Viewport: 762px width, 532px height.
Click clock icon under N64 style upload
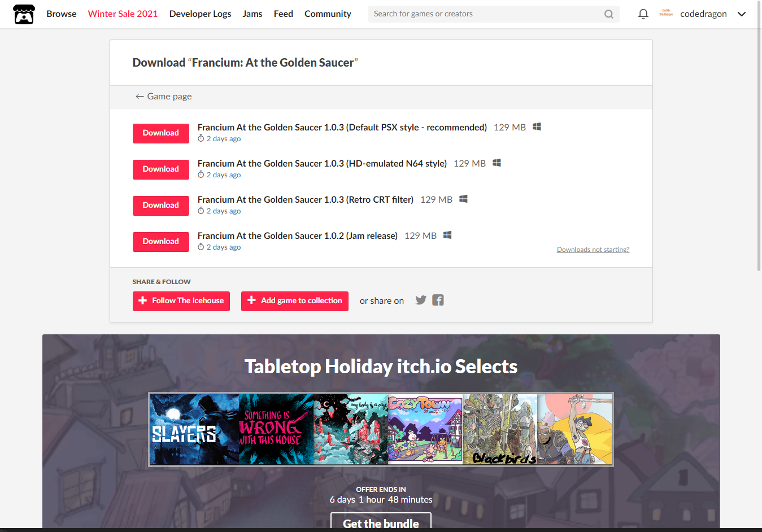tap(201, 175)
